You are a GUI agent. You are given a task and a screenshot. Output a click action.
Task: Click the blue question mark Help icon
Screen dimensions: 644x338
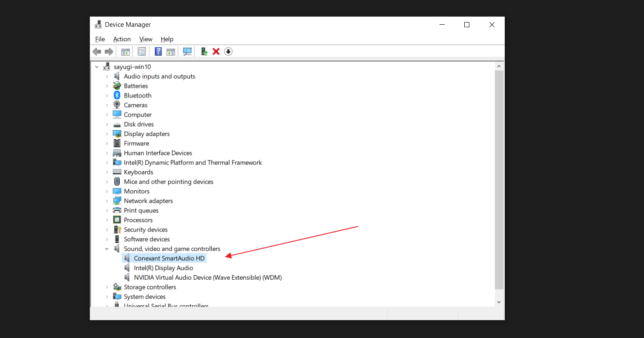tap(158, 52)
